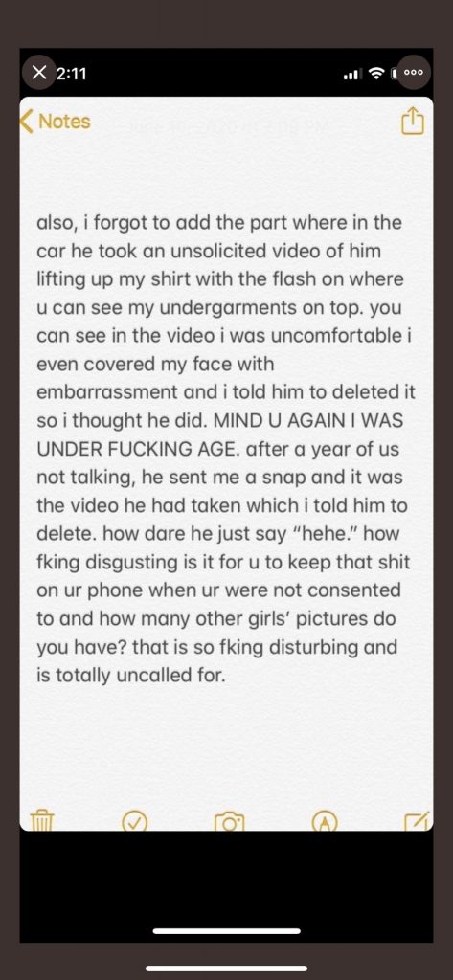
Task: Place cursor after "is totally uncalled for."
Action: point(225,674)
